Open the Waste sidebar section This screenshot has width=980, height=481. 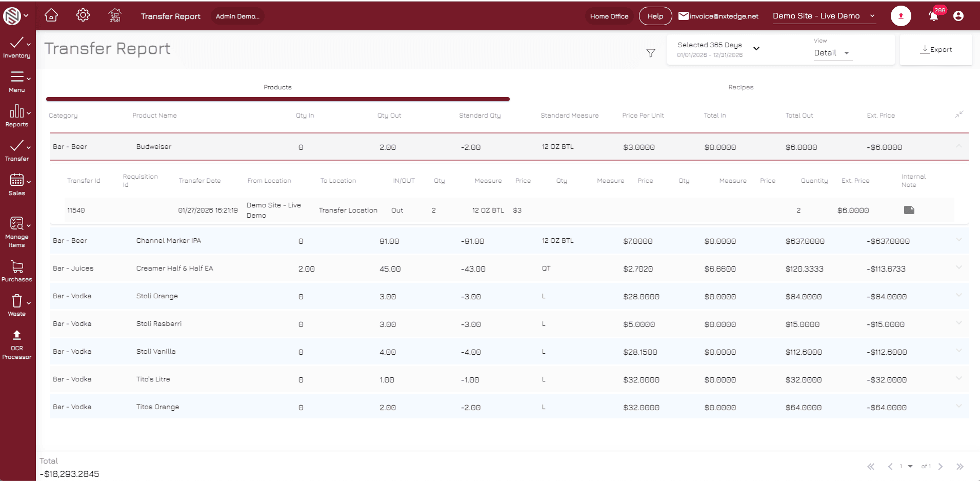coord(17,305)
